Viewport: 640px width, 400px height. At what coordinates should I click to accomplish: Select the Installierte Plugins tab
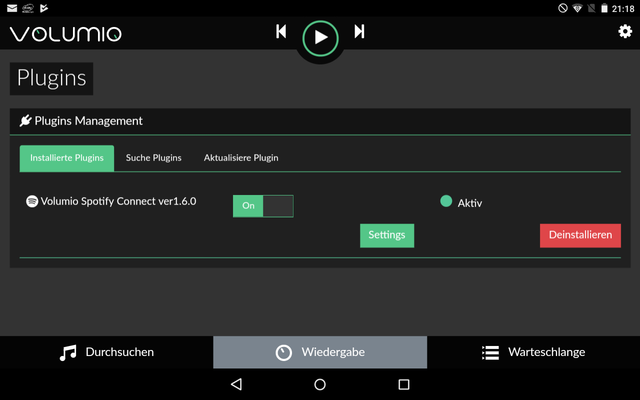(x=67, y=158)
